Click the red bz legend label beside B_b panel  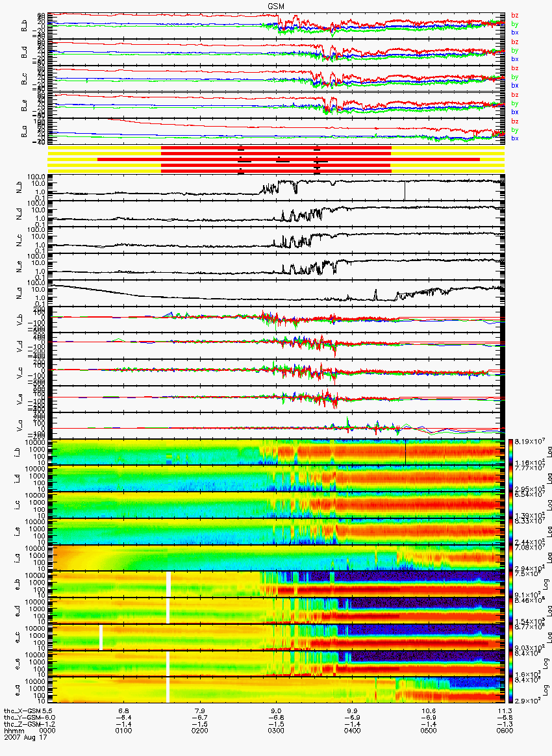515,16
